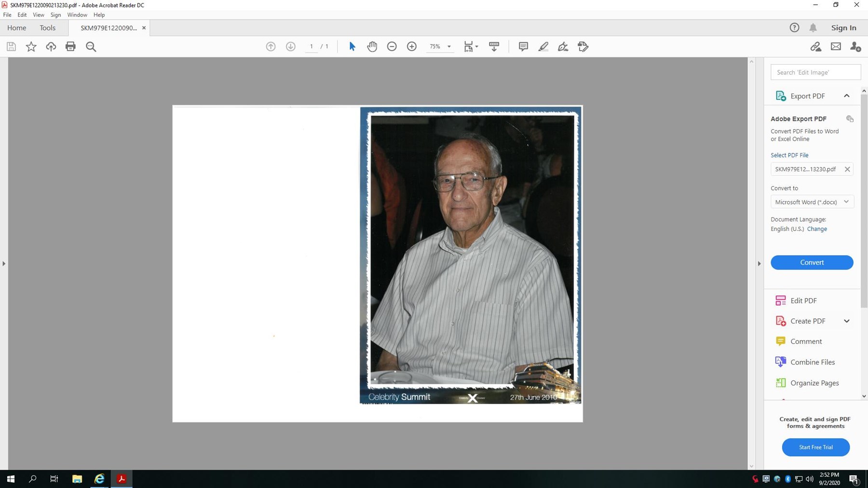Open Microsoft Word format dropdown
The width and height of the screenshot is (868, 488).
812,202
